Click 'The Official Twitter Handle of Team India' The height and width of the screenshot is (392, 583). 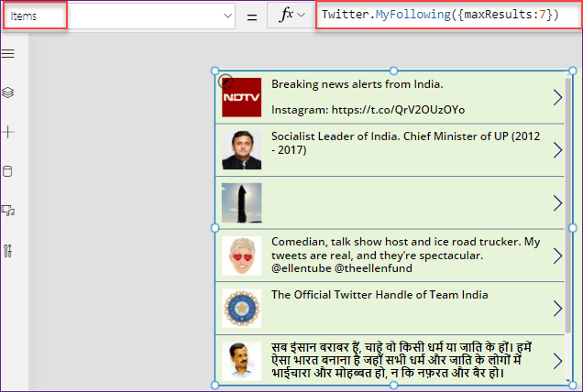click(379, 295)
